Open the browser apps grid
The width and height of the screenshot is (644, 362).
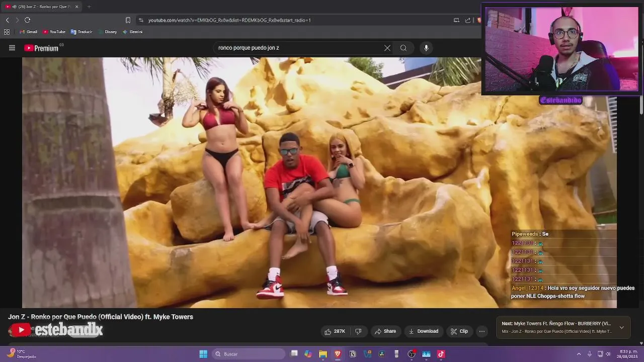coord(7,32)
